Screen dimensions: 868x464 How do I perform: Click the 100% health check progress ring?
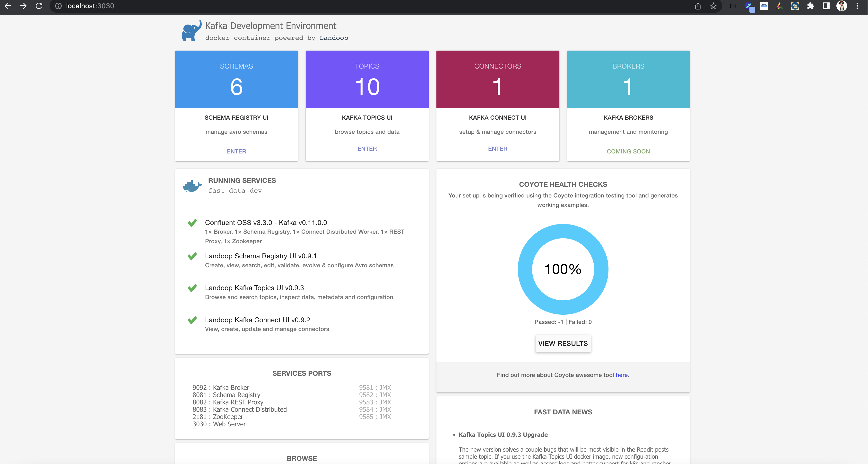tap(563, 269)
